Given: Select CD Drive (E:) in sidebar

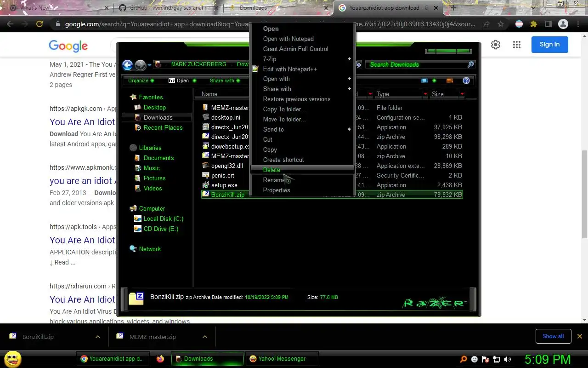Looking at the screenshot, I should 156,229.
